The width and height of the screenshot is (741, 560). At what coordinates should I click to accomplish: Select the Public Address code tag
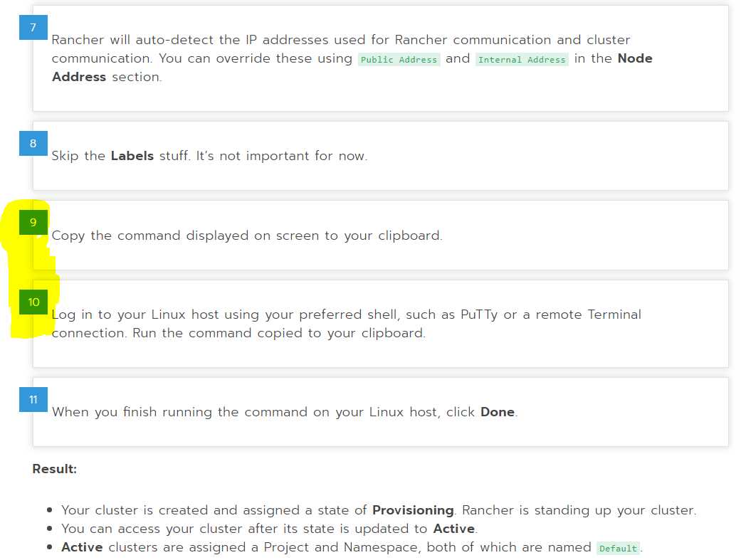(x=399, y=60)
